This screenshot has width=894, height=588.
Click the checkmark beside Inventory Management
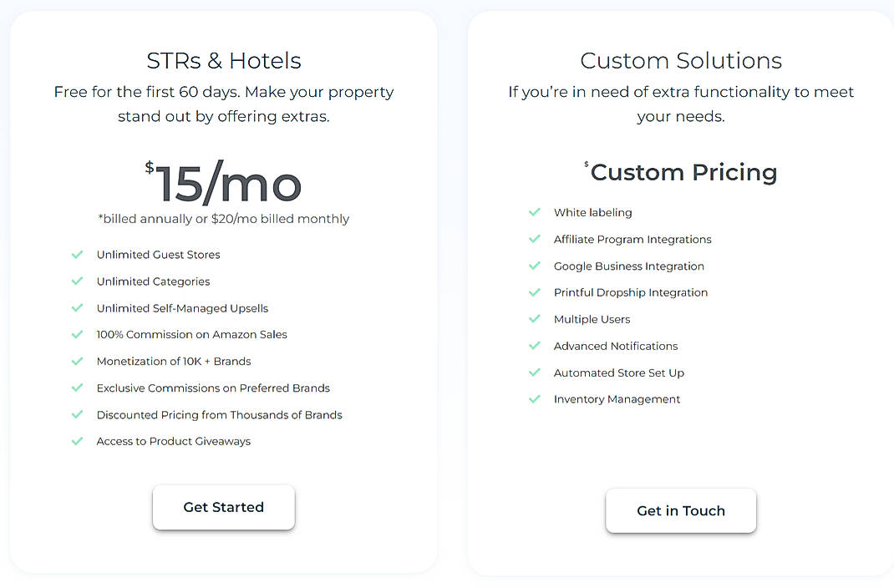tap(535, 400)
